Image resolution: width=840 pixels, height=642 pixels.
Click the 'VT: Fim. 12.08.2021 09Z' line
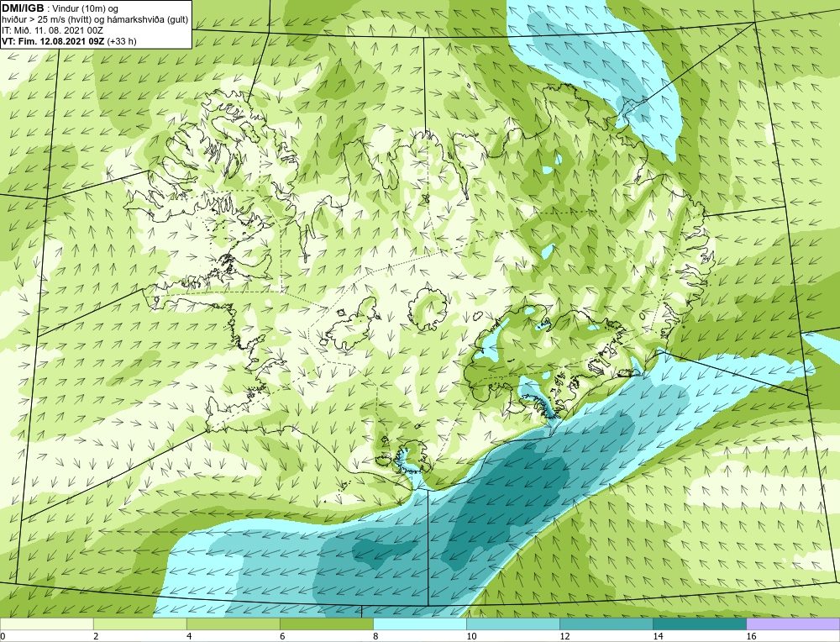pos(69,41)
